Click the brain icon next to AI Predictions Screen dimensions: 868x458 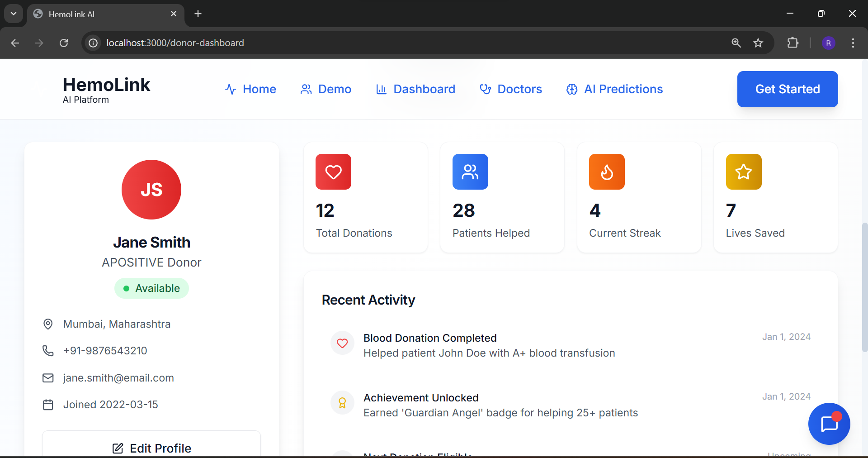pos(572,89)
